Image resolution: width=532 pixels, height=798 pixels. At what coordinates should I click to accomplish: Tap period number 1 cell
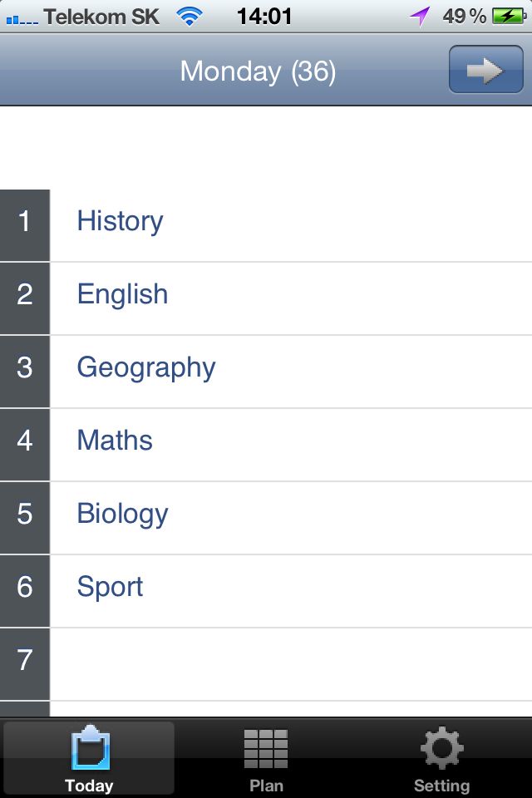pyautogui.click(x=24, y=222)
